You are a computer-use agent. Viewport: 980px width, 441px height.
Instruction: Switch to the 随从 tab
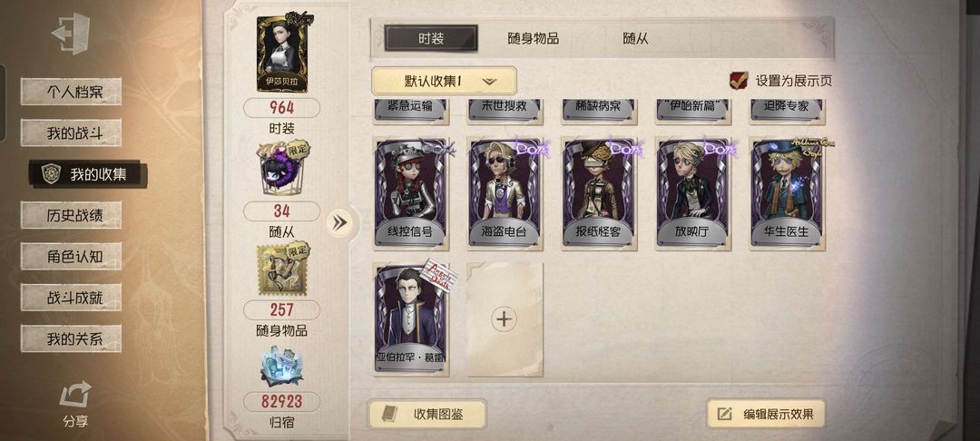coord(635,39)
